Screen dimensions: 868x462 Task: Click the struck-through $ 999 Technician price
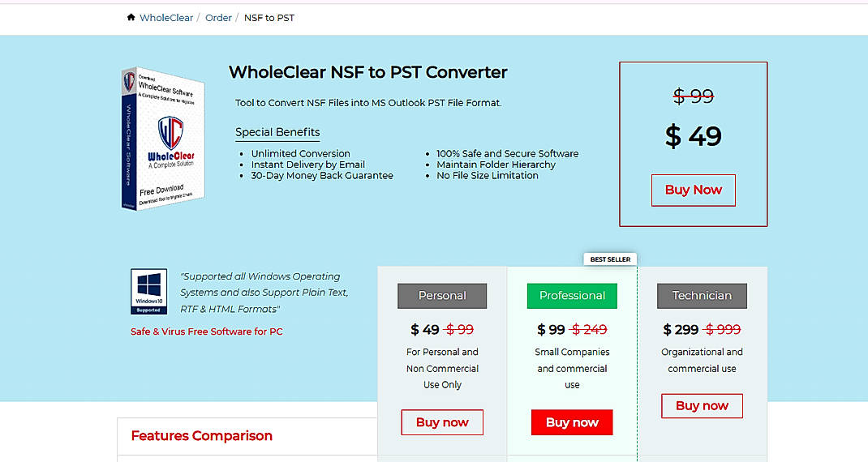pos(722,330)
